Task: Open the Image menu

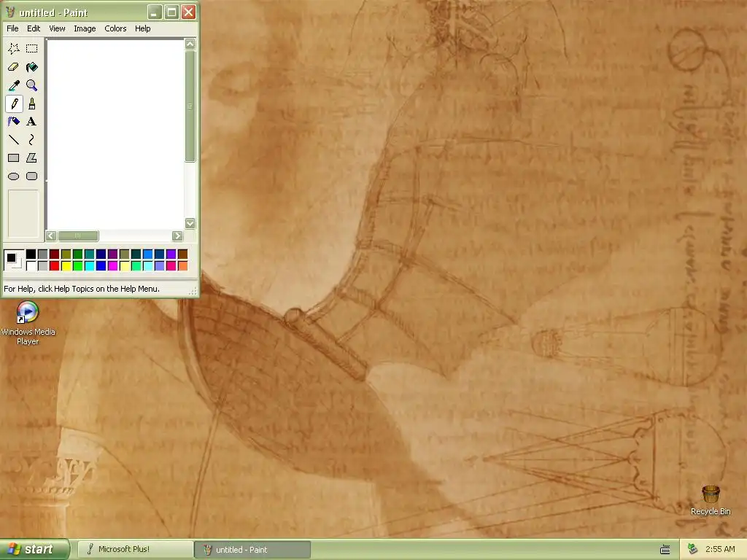Action: [x=85, y=28]
